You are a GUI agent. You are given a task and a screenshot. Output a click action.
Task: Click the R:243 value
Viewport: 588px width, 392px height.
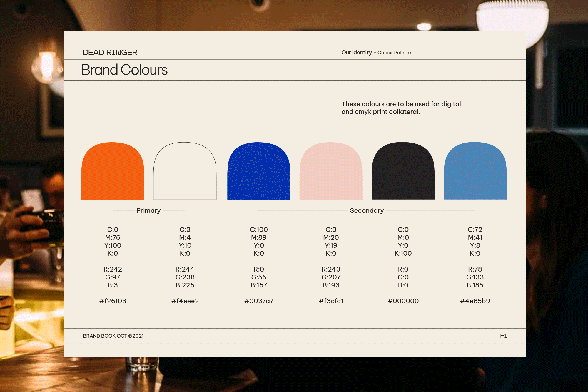pyautogui.click(x=331, y=269)
